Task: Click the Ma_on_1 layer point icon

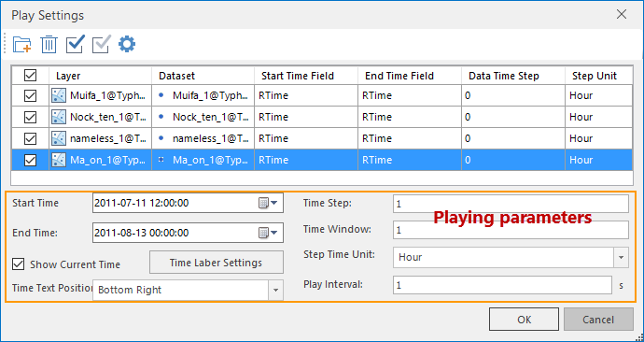Action: point(59,160)
